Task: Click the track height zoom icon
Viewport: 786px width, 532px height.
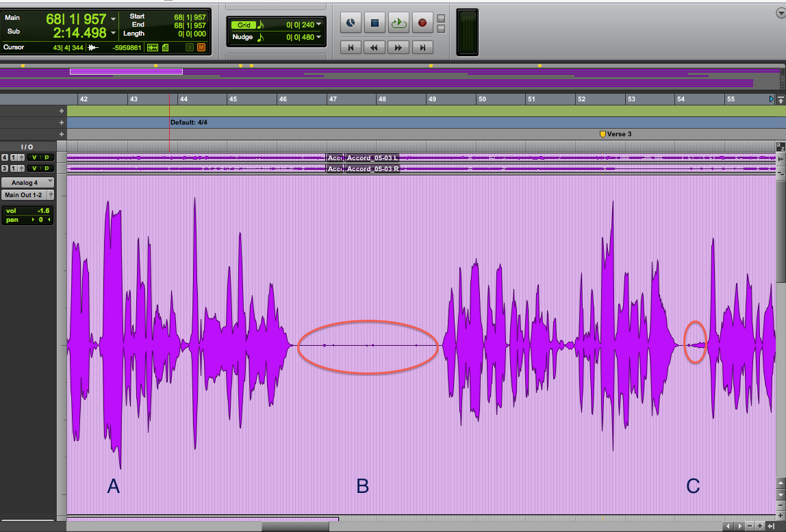Action: click(x=781, y=172)
